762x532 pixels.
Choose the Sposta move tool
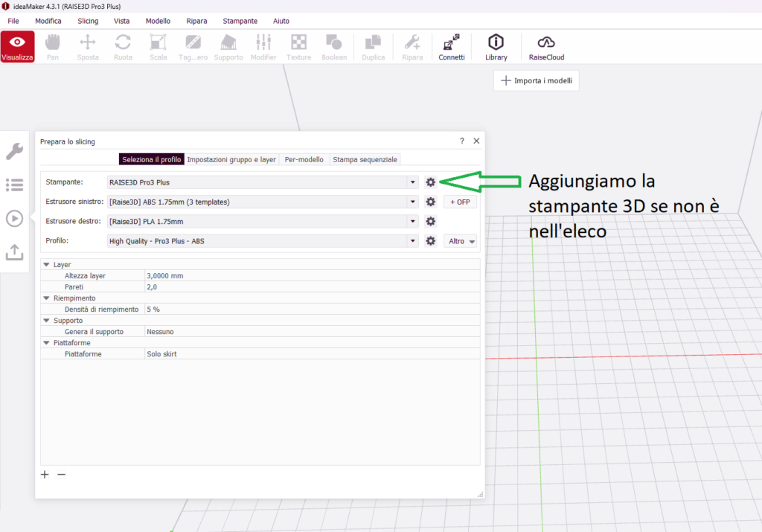(x=88, y=47)
